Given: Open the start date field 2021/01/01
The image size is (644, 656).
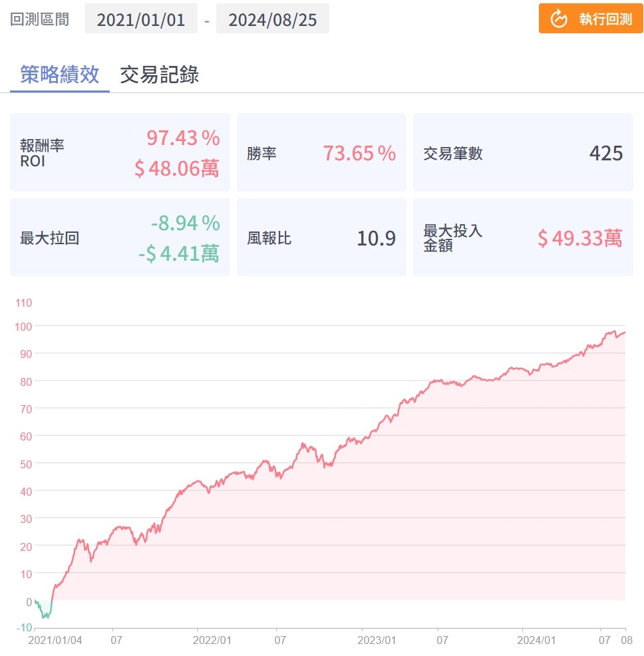Looking at the screenshot, I should click(141, 19).
